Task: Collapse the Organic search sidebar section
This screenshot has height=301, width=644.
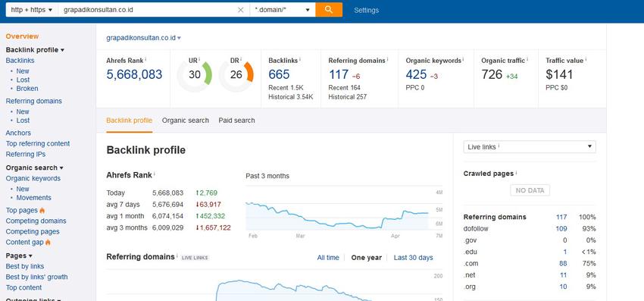Action: click(35, 168)
